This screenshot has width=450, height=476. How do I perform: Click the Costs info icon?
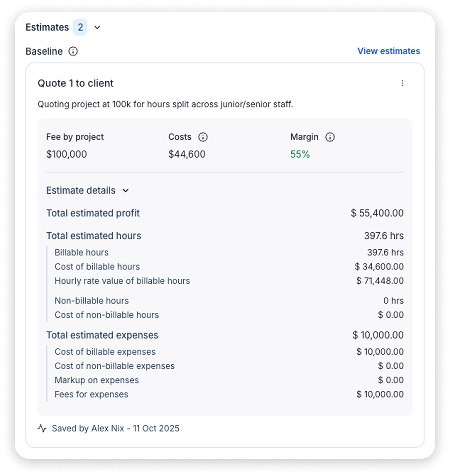click(x=203, y=137)
